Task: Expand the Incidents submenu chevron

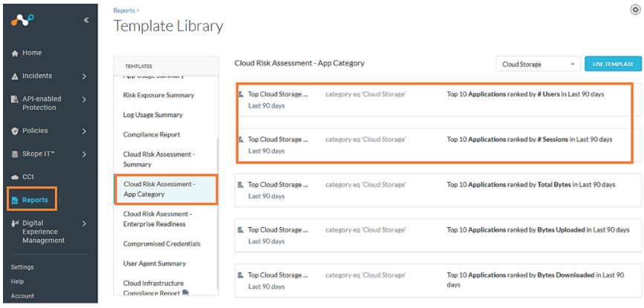Action: click(84, 76)
